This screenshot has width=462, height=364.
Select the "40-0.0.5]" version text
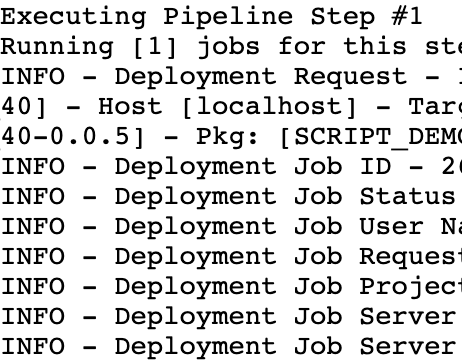(x=73, y=137)
